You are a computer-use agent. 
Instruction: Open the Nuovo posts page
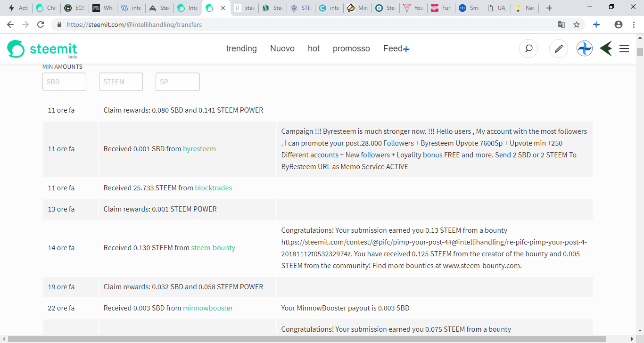pos(282,49)
